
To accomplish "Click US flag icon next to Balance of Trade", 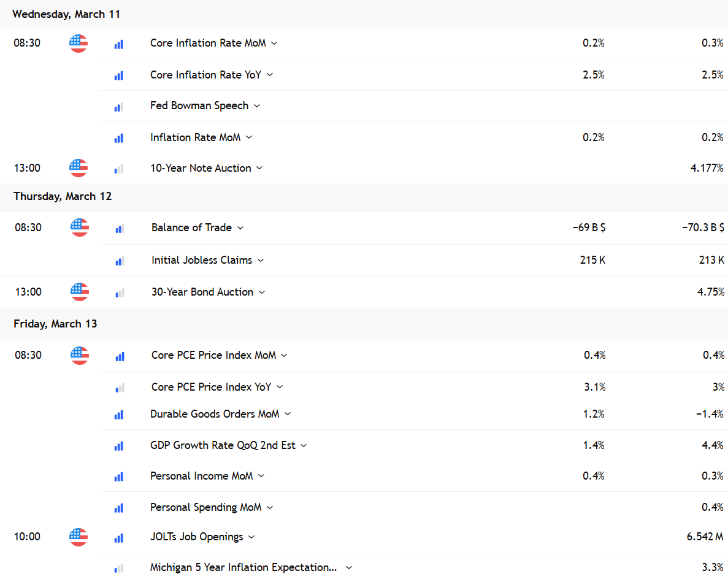I will click(x=79, y=228).
